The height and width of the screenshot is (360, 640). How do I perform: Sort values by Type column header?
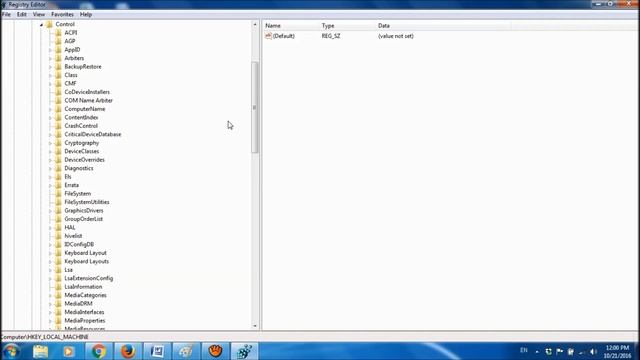(347, 26)
